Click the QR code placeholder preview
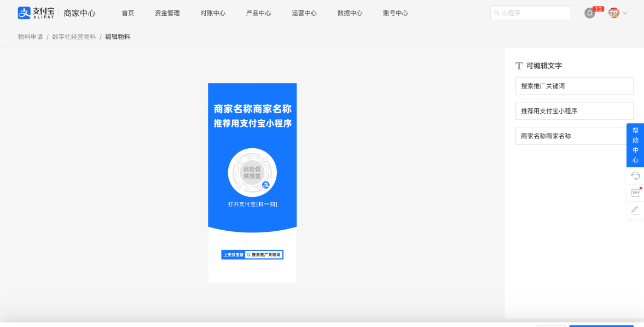Image resolution: width=644 pixels, height=327 pixels. pos(252,172)
